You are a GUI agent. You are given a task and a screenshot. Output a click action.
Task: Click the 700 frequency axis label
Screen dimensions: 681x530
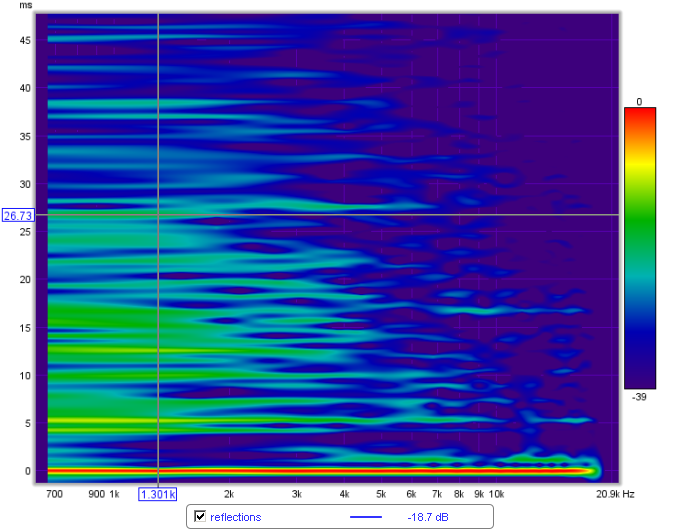click(54, 494)
